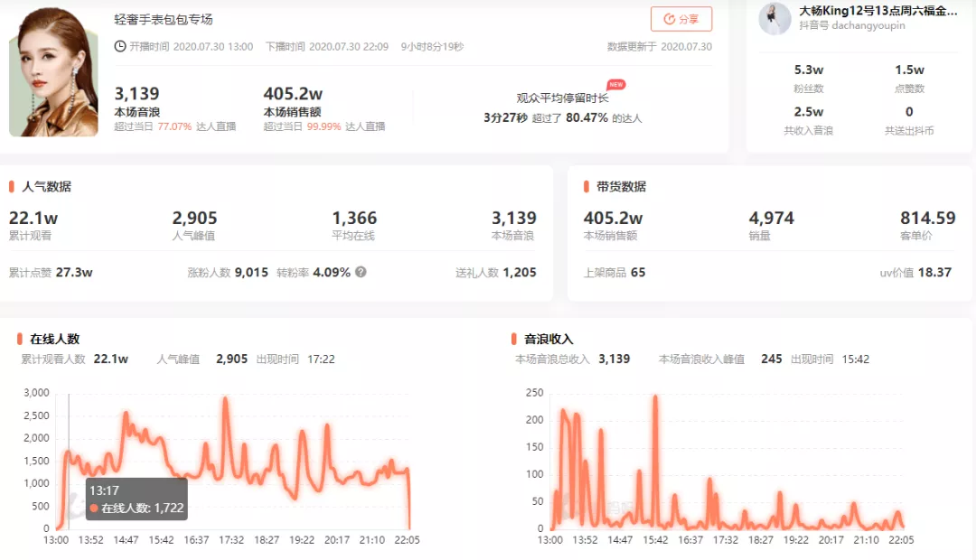Select the 累计点赞 27.3w value
This screenshot has width=976, height=560.
click(x=74, y=273)
